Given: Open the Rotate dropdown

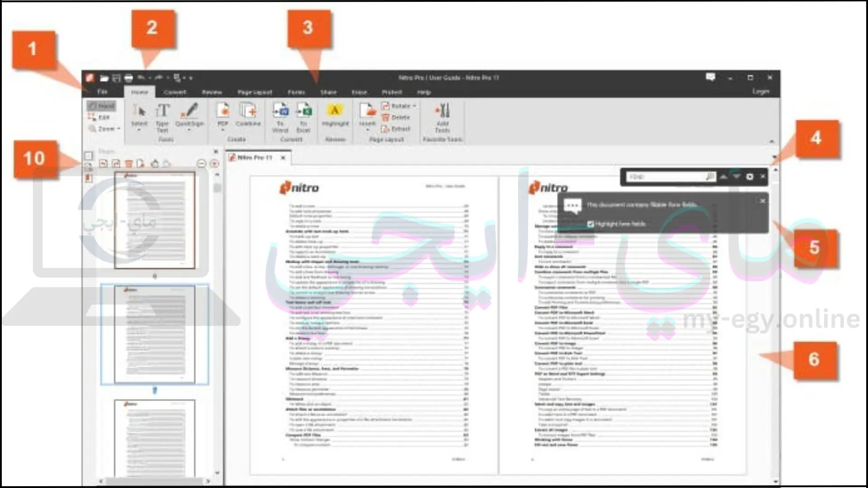Looking at the screenshot, I should 399,106.
